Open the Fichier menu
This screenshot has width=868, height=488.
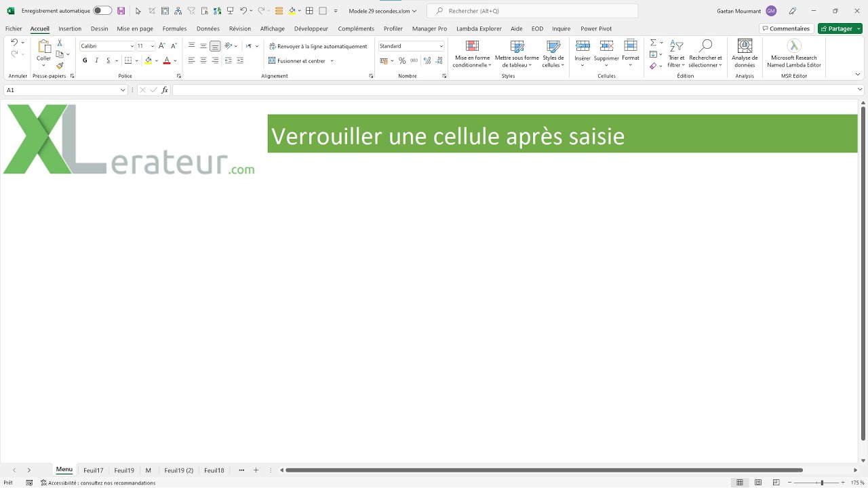(x=14, y=28)
